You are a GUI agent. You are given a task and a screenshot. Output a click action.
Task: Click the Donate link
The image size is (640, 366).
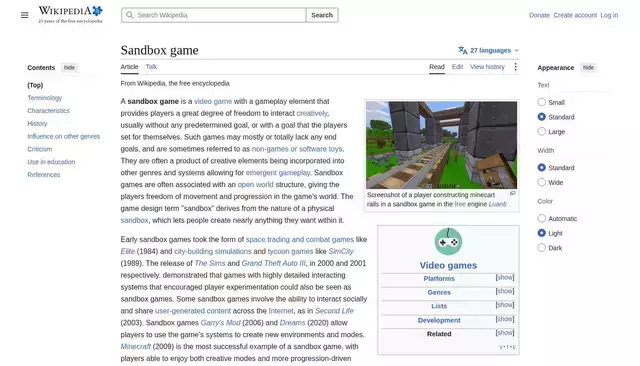[x=539, y=15]
